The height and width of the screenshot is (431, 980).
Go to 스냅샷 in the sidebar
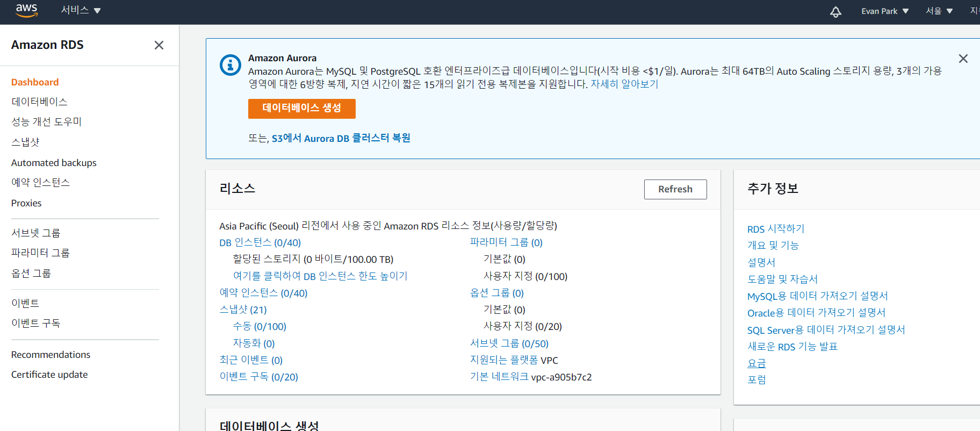25,142
